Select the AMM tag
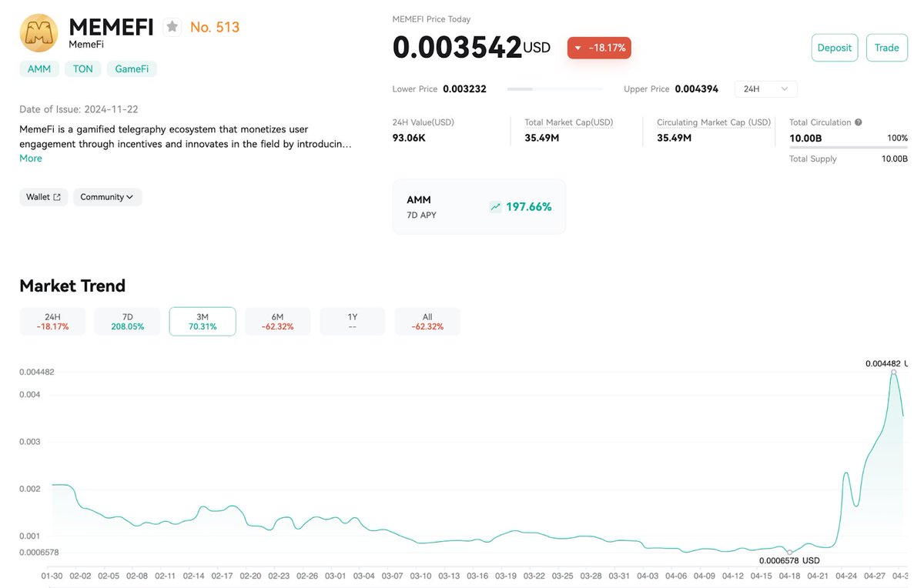Viewport: 924px width, 588px height. (38, 68)
